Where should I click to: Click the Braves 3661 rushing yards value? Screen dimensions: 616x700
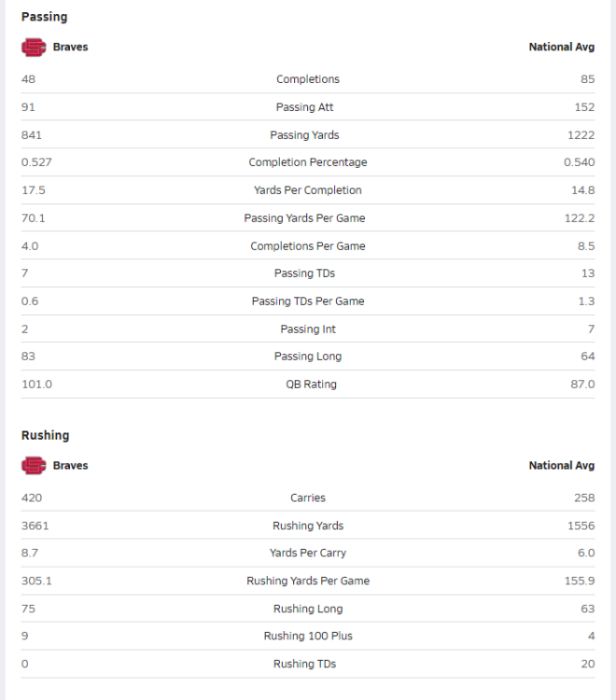35,525
